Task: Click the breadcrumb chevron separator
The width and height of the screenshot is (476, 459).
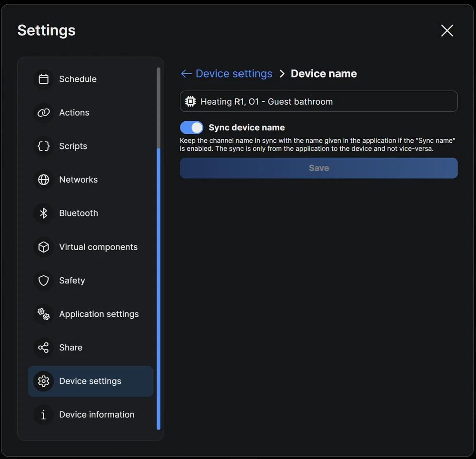Action: pyautogui.click(x=282, y=73)
